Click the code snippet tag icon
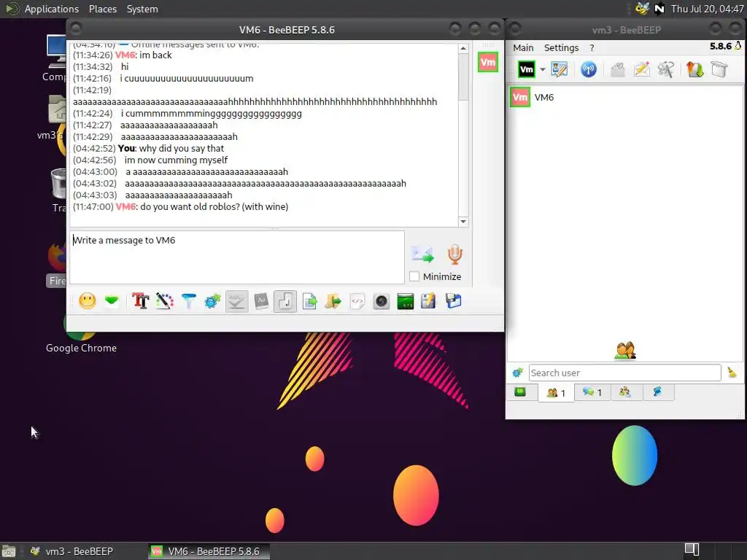Image resolution: width=747 pixels, height=560 pixels. pyautogui.click(x=357, y=301)
